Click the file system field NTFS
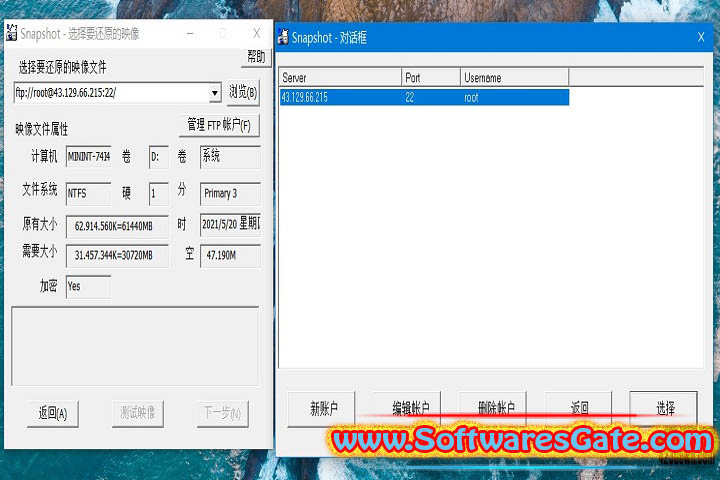 click(x=89, y=193)
